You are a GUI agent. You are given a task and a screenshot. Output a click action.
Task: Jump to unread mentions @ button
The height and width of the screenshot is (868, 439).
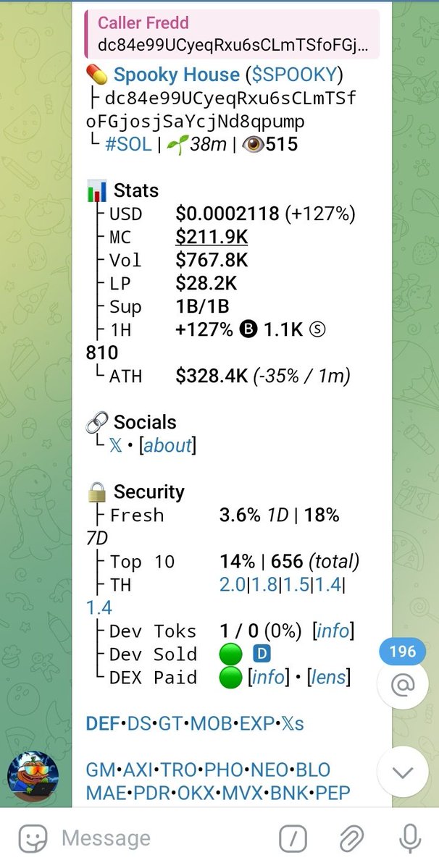click(403, 683)
